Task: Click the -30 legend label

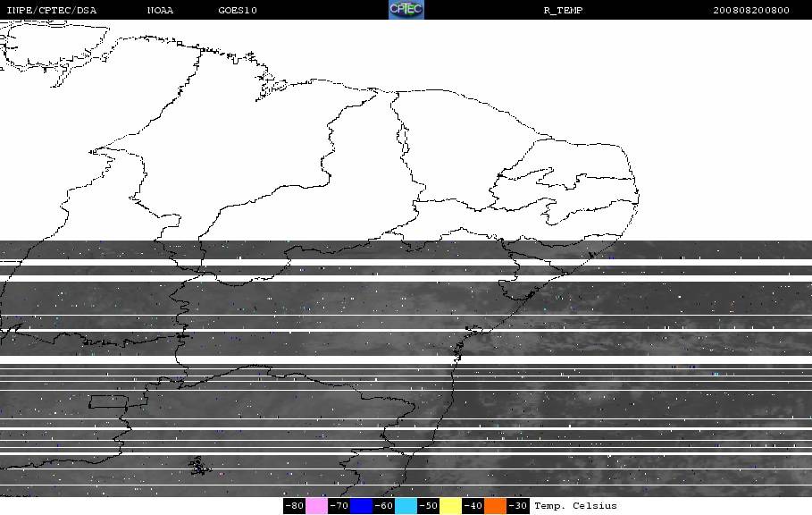Action: click(x=518, y=506)
